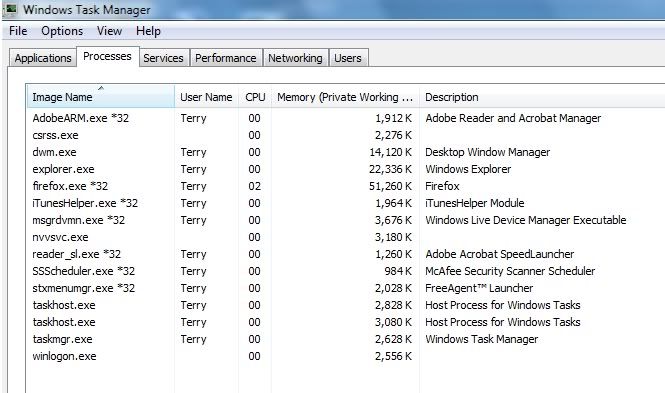Select the explorer.exe process
The height and width of the screenshot is (393, 665).
63,169
